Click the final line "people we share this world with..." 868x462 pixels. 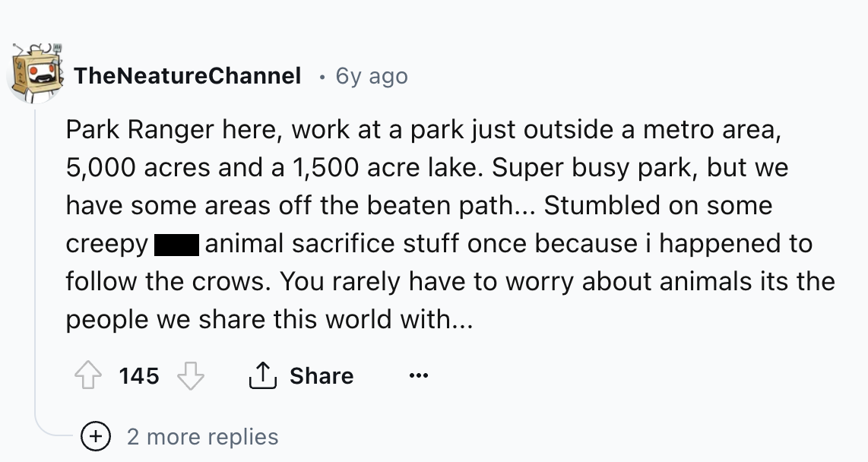(268, 320)
